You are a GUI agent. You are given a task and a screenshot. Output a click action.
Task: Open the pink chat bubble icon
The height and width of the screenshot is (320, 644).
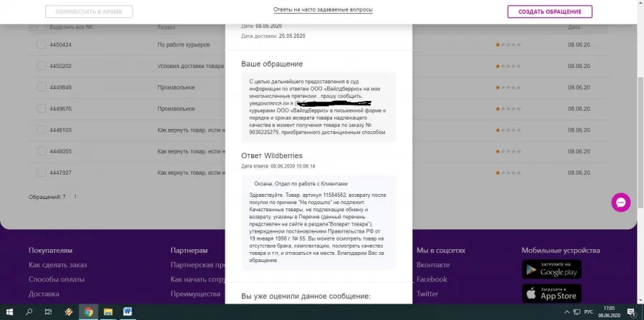[x=620, y=203]
